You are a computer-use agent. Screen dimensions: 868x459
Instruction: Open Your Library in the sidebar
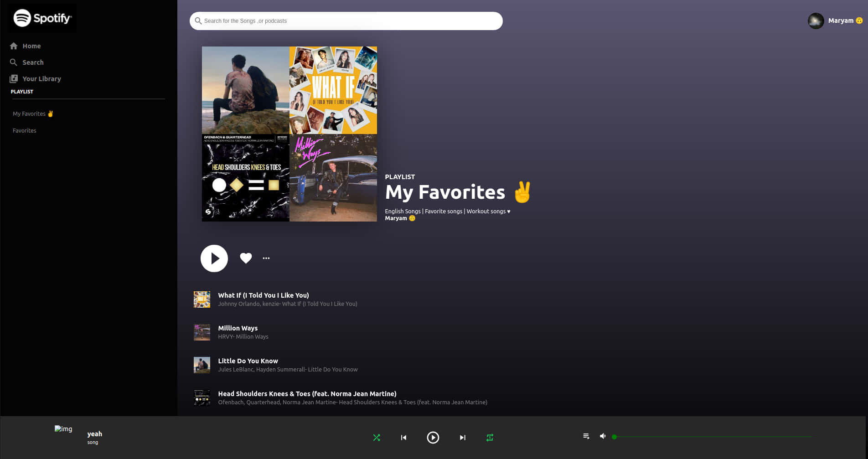41,79
